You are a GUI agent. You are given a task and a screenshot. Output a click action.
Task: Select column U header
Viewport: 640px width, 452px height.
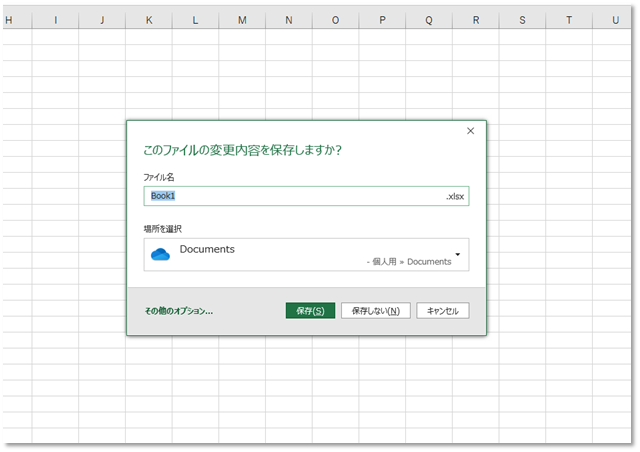click(x=612, y=20)
